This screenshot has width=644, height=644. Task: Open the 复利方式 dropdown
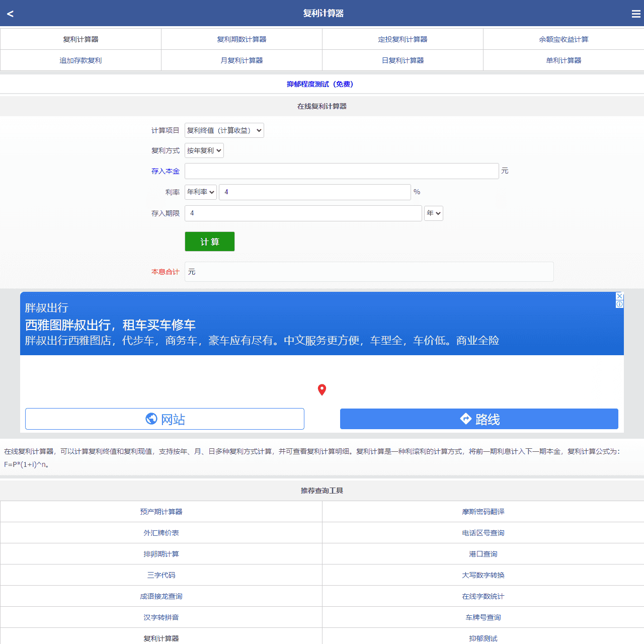(204, 150)
